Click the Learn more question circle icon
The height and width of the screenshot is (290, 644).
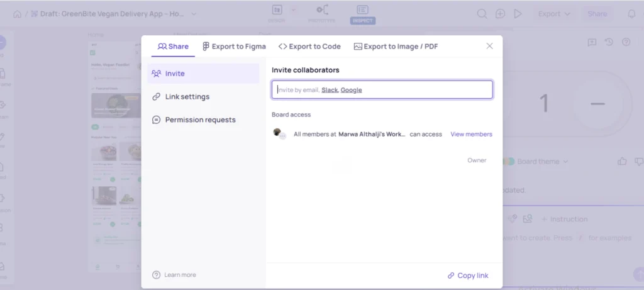tap(156, 275)
